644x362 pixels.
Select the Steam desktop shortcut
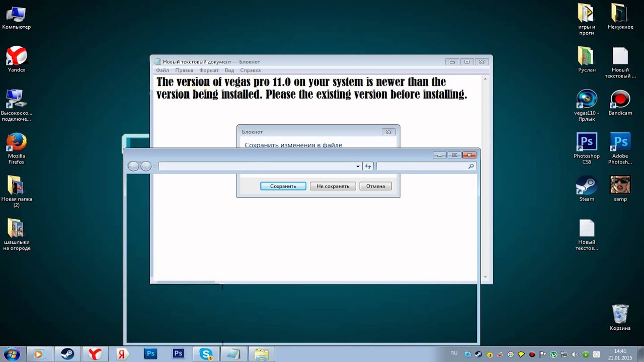587,189
